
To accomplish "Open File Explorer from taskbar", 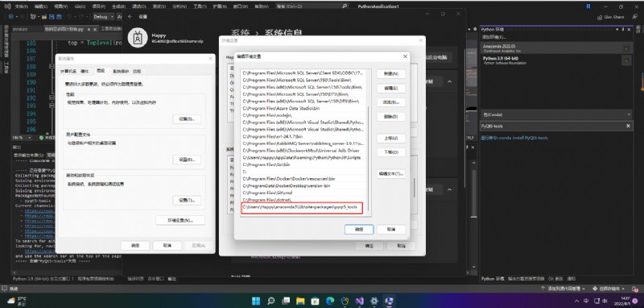I will point(299,301).
